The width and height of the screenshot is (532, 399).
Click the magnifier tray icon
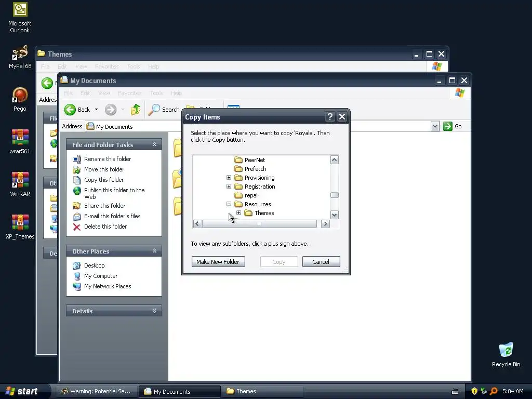click(494, 391)
